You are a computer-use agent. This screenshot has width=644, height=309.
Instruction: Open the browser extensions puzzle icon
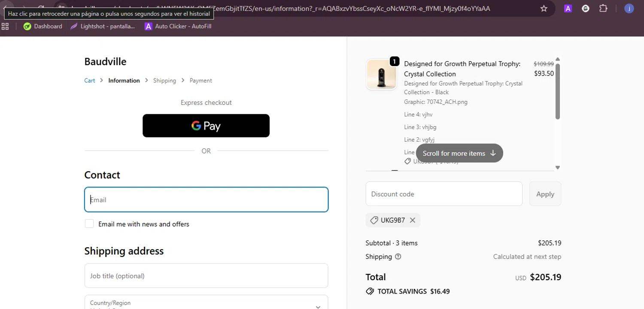coord(603,9)
